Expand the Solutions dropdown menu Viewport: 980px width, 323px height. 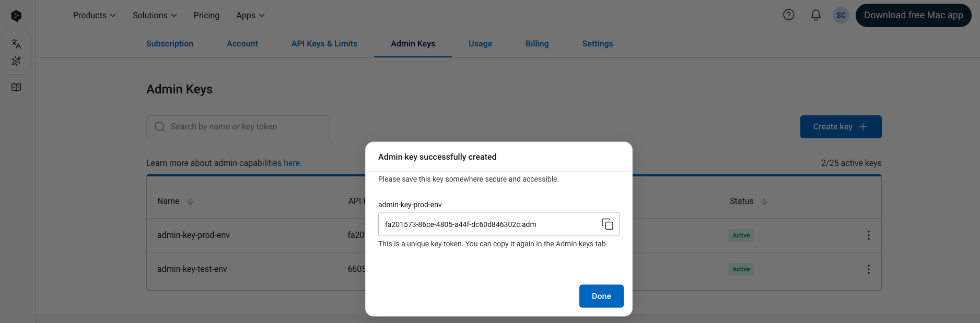click(x=155, y=16)
